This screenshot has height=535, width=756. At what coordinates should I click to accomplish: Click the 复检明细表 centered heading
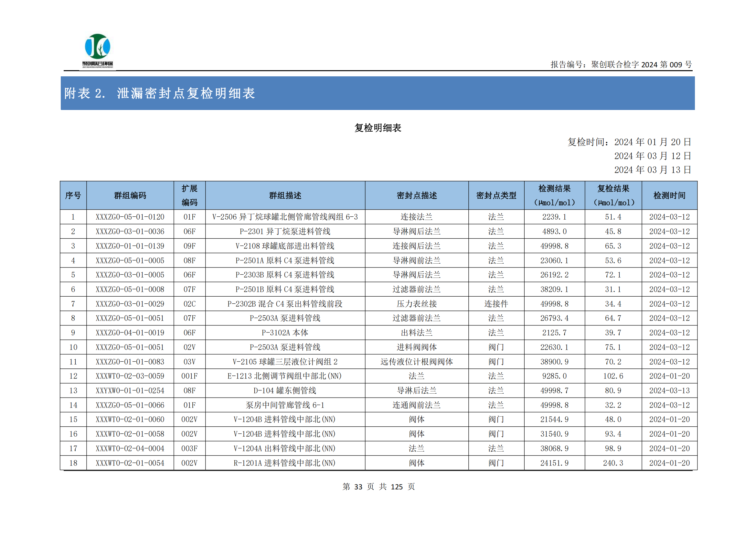[x=378, y=128]
